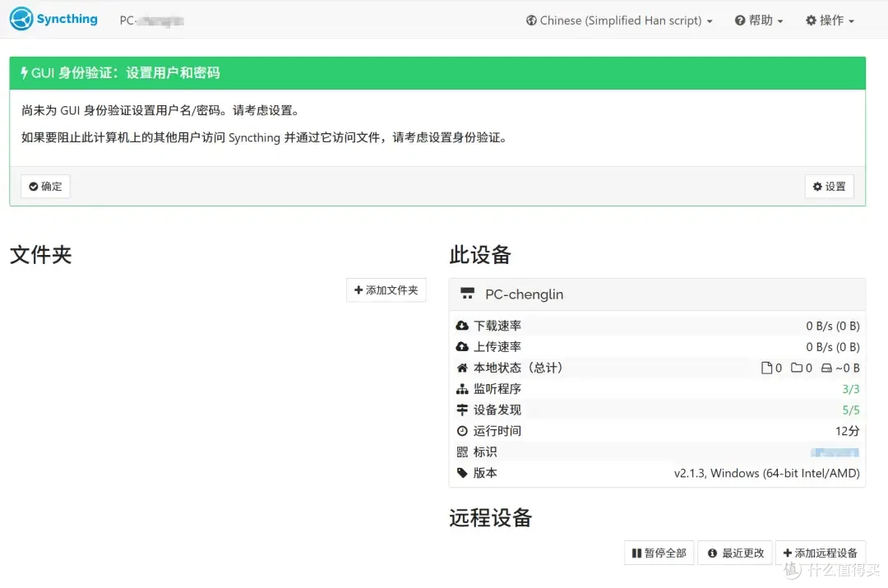Click the upload cloud icon beside 上传速率

462,347
